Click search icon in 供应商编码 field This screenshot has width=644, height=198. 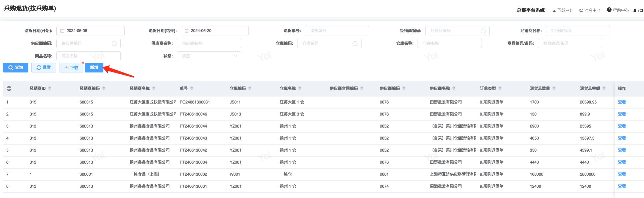(x=114, y=44)
